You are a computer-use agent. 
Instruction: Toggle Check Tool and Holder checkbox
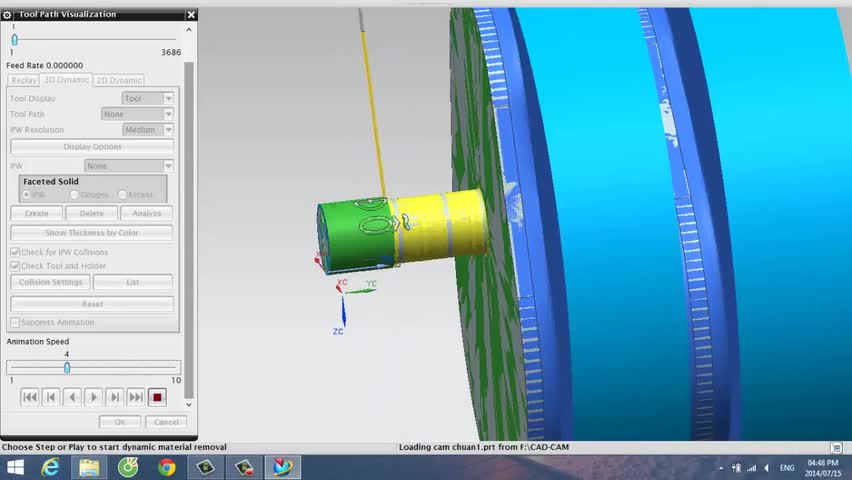[x=15, y=266]
